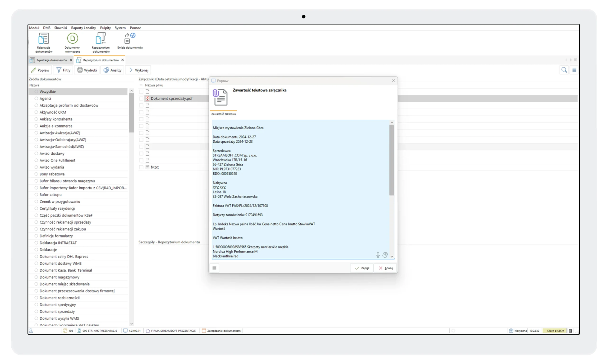
Task: Click the search magnifier icon
Action: tap(564, 70)
